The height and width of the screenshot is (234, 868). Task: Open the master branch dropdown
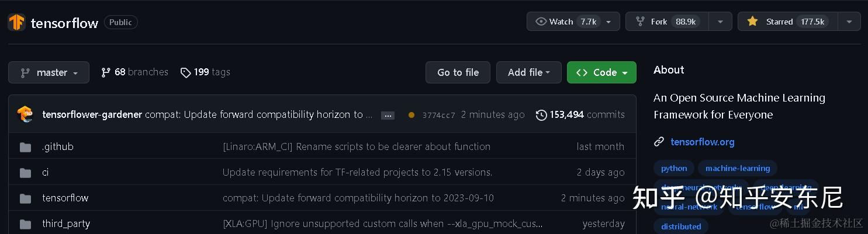(49, 72)
